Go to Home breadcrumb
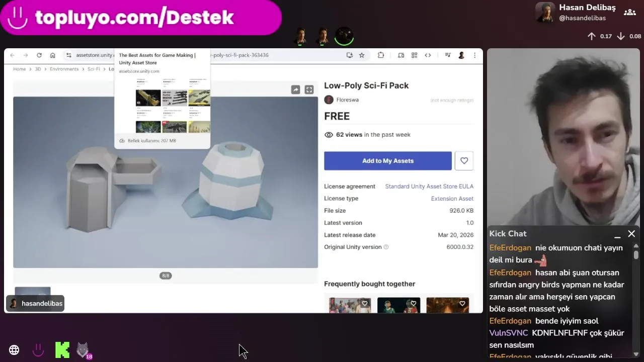The width and height of the screenshot is (644, 362). (x=20, y=69)
